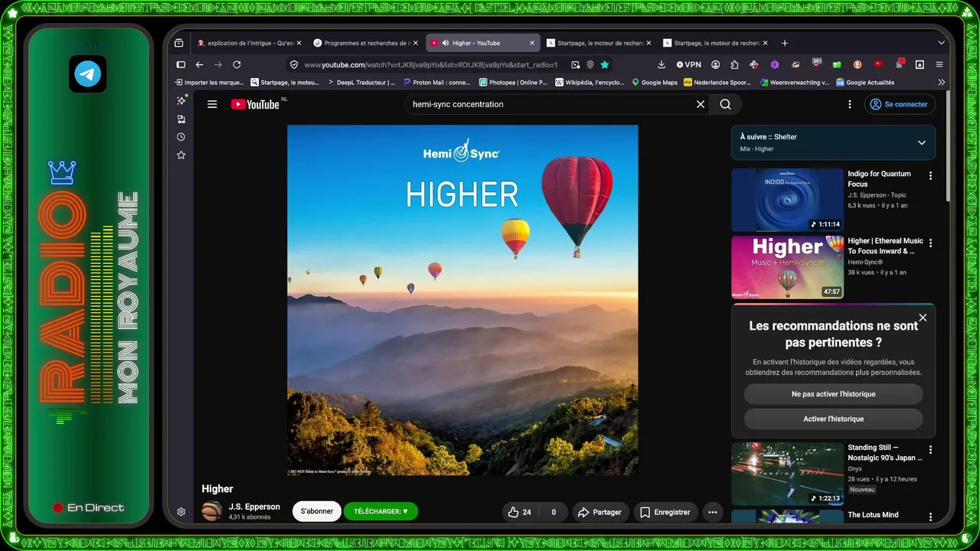The height and width of the screenshot is (551, 980).
Task: Go back with the browser back arrow
Action: (x=200, y=65)
